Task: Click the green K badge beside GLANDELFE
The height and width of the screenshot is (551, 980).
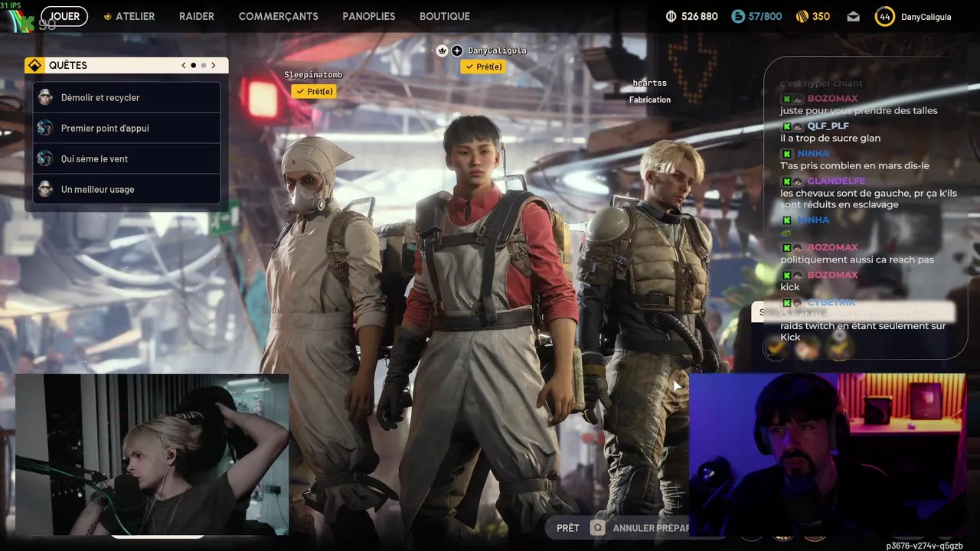Action: [786, 181]
